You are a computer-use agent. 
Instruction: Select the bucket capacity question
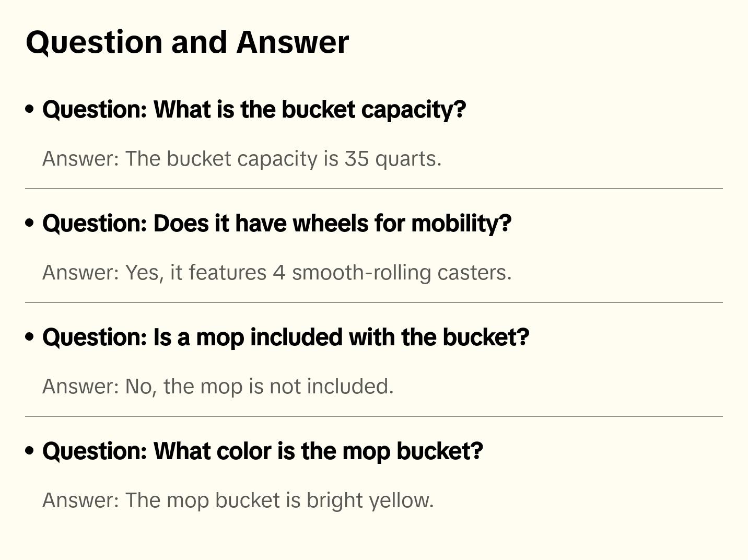pos(254,109)
